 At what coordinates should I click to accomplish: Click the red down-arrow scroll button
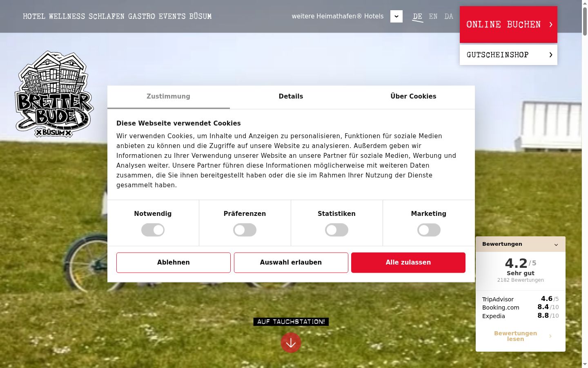[x=291, y=343]
